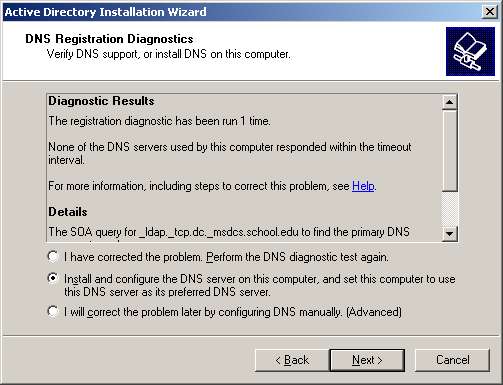Click the scroll up arrow in Diagnostic Results

449,102
